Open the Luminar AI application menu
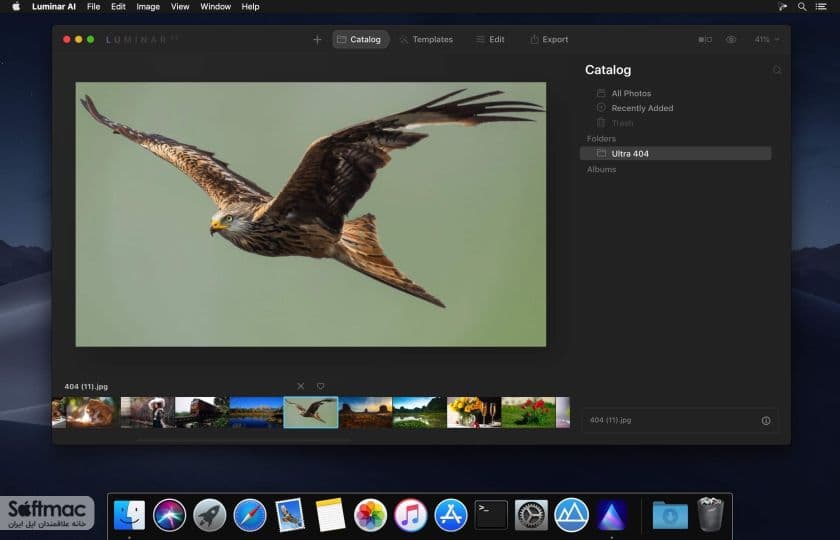The width and height of the screenshot is (840, 540). click(x=54, y=6)
